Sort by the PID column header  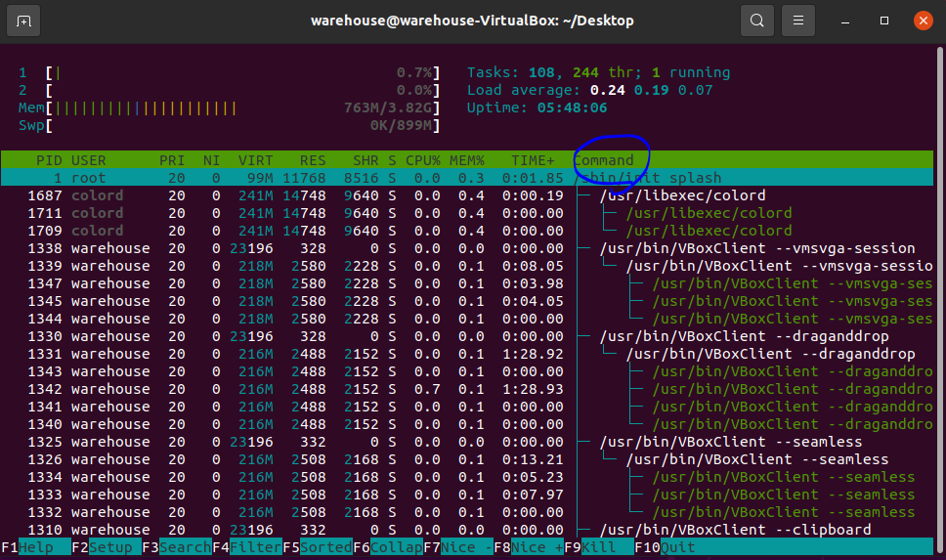click(49, 160)
